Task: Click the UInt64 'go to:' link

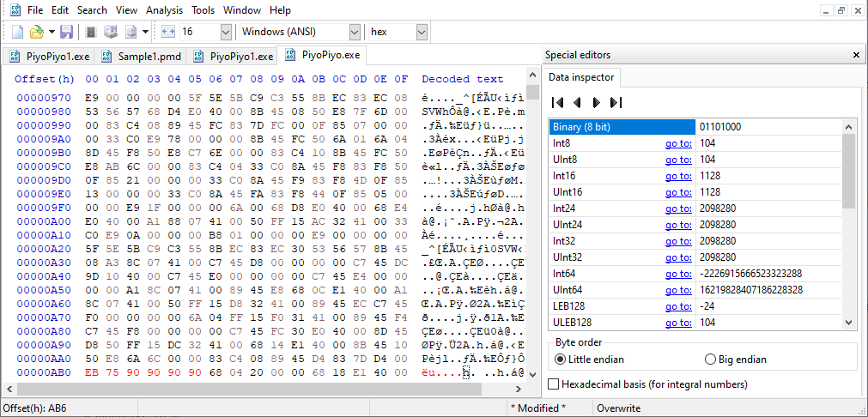Action: click(x=677, y=290)
